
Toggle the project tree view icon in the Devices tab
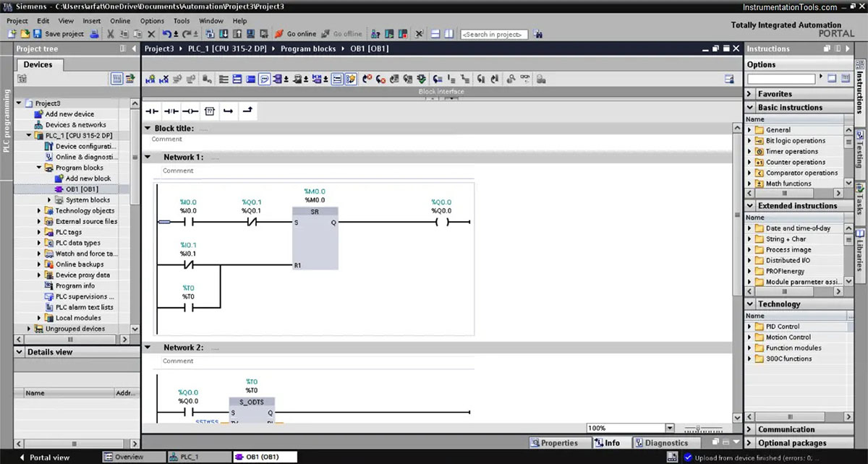click(x=117, y=78)
